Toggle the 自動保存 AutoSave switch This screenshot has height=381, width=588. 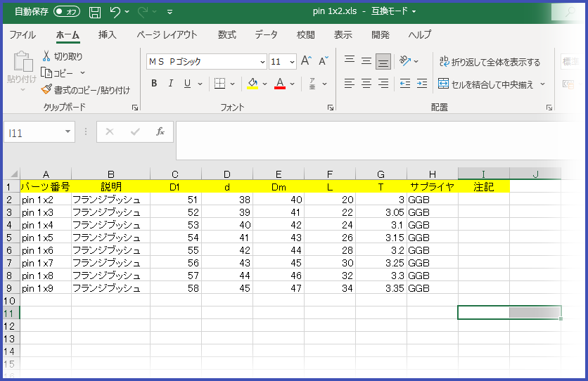(67, 12)
